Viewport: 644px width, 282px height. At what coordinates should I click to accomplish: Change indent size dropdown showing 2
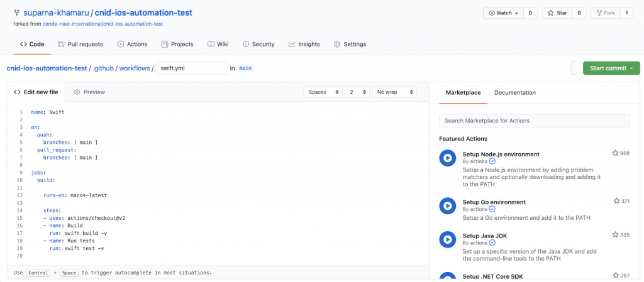tap(357, 92)
